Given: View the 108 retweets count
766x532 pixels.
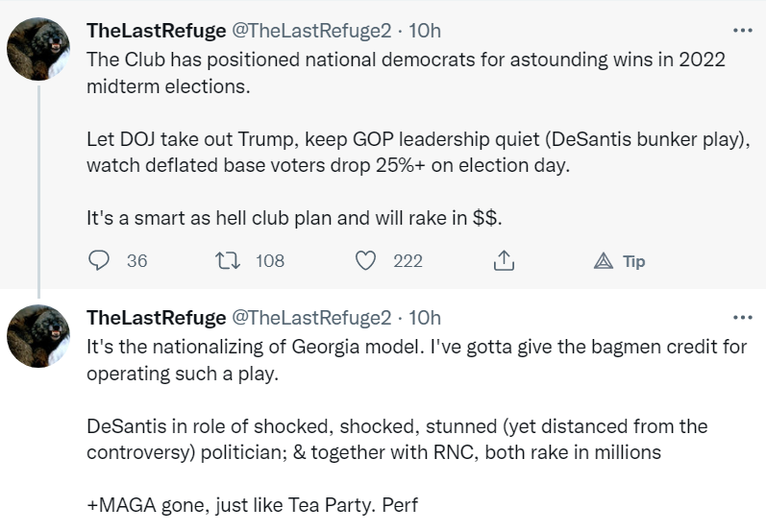Looking at the screenshot, I should point(270,260).
